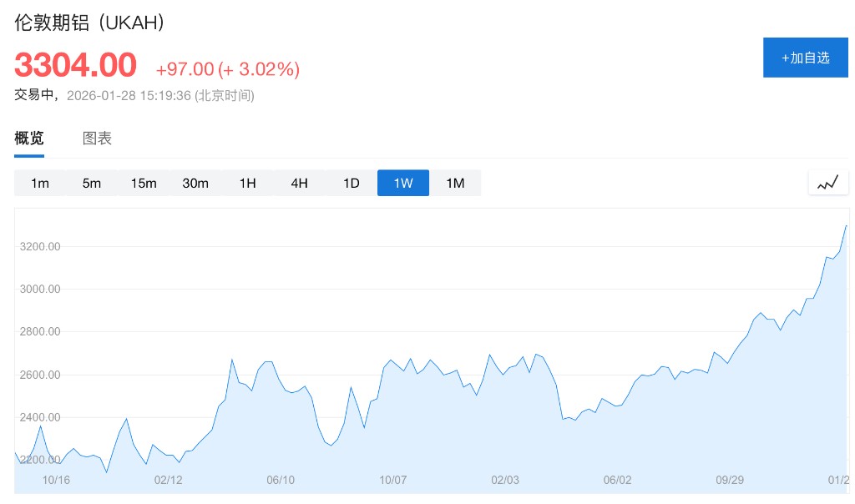
Task: Pick the 4H timeframe button
Action: [x=299, y=183]
